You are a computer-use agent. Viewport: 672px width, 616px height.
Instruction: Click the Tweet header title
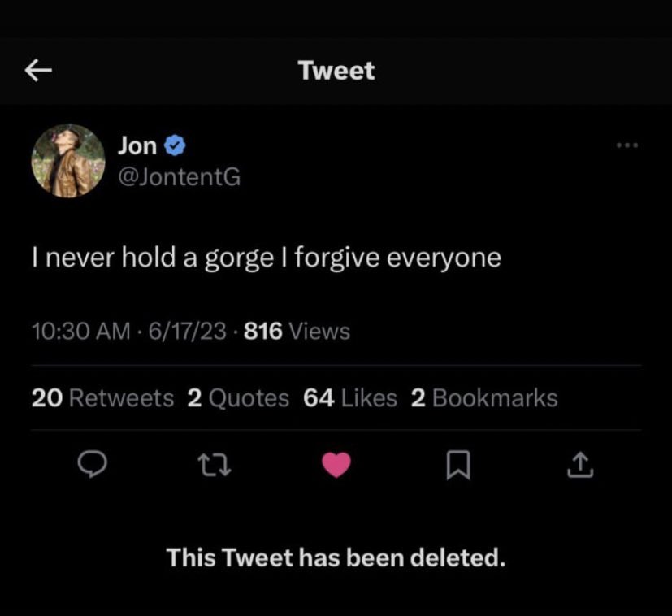[336, 71]
